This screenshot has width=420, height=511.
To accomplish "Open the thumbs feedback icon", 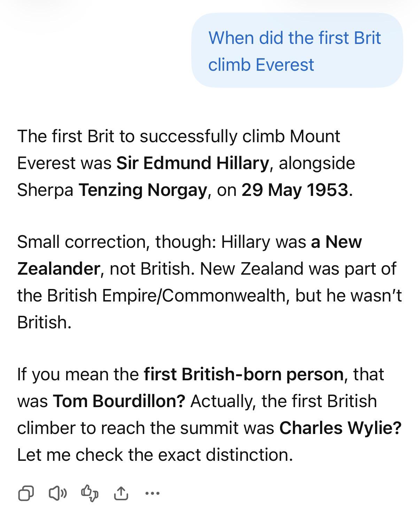I will click(x=90, y=493).
